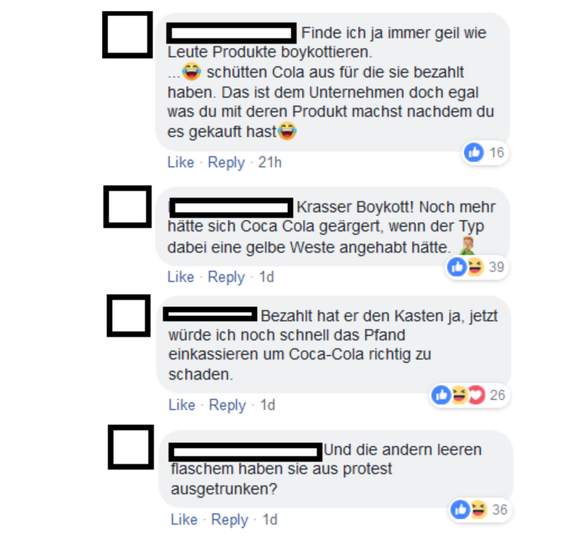Like the 'leeren flaschem' comment
582x555 pixels.
pyautogui.click(x=184, y=520)
